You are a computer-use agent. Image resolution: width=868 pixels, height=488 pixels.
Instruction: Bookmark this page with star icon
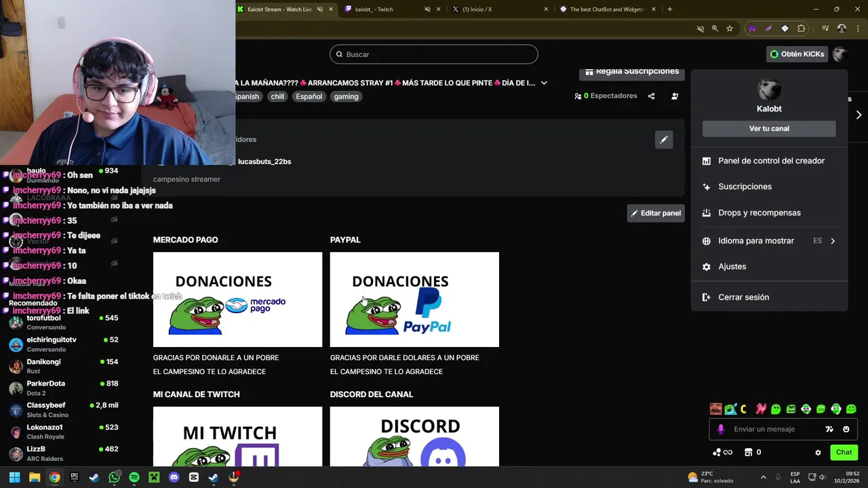pos(730,28)
